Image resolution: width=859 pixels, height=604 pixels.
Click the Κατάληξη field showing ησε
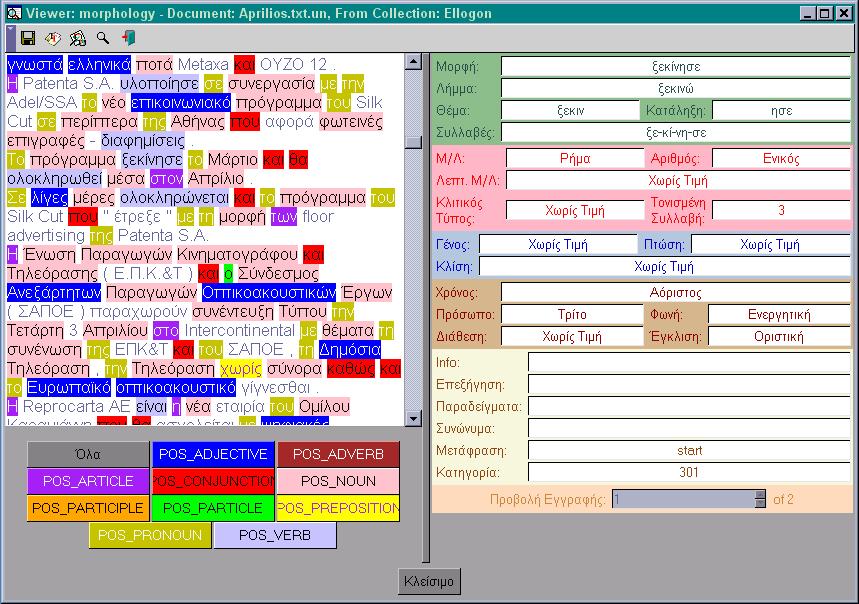click(x=781, y=111)
